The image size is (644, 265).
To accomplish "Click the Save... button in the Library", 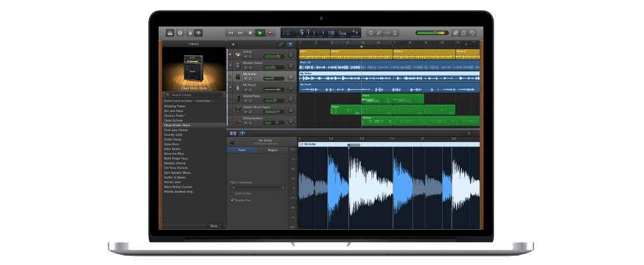I will coord(216,226).
